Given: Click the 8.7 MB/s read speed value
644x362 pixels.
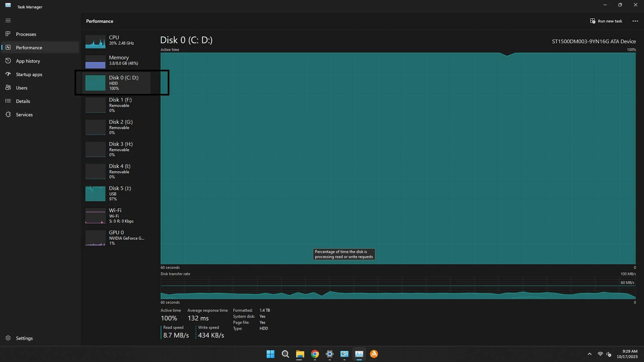Looking at the screenshot, I should pos(176,335).
